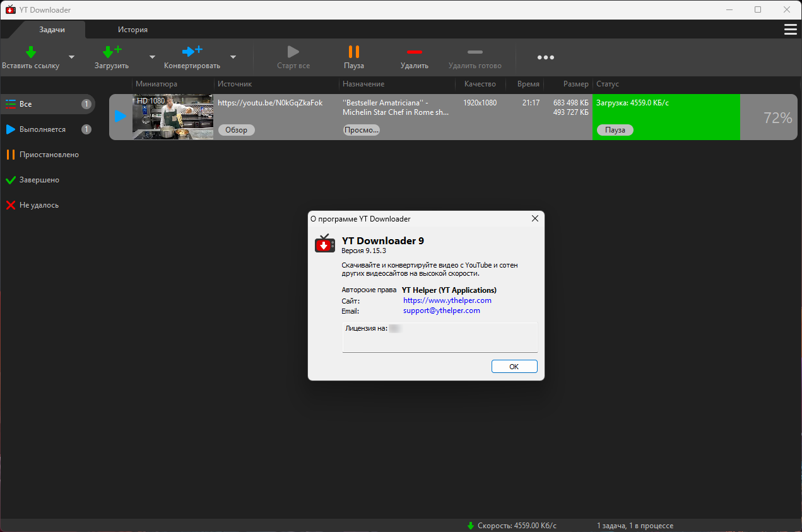Click the status bar speed download arrow icon

470,526
